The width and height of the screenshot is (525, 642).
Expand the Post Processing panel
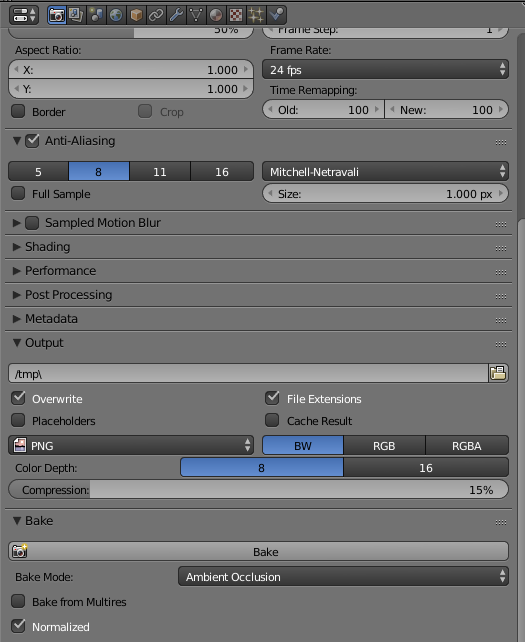[17, 295]
